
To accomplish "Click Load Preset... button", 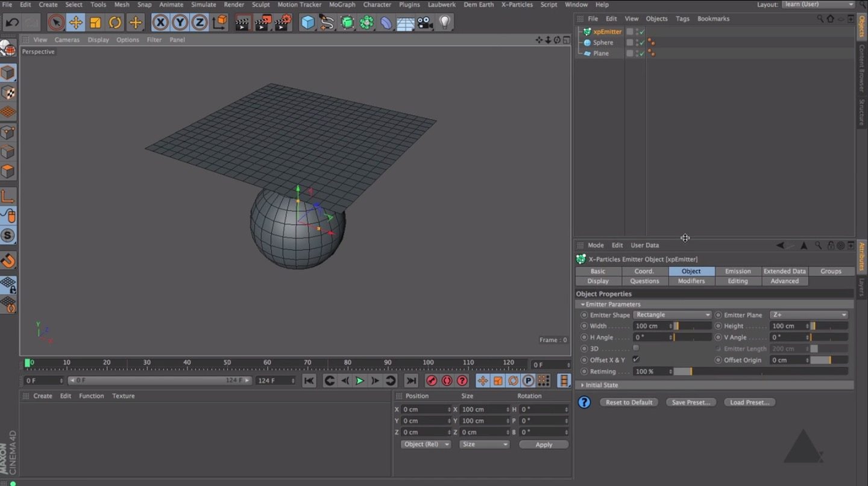I will click(749, 402).
